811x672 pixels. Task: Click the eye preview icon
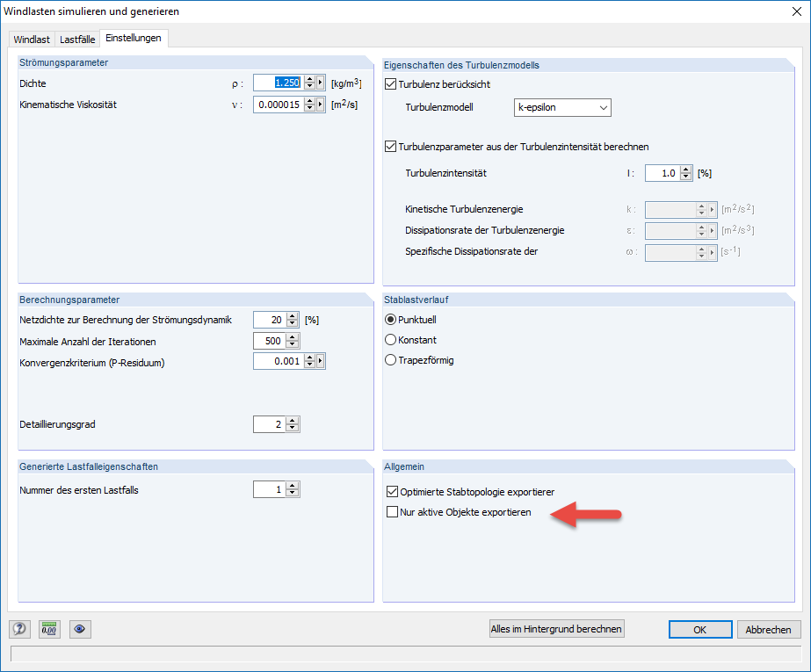click(79, 629)
